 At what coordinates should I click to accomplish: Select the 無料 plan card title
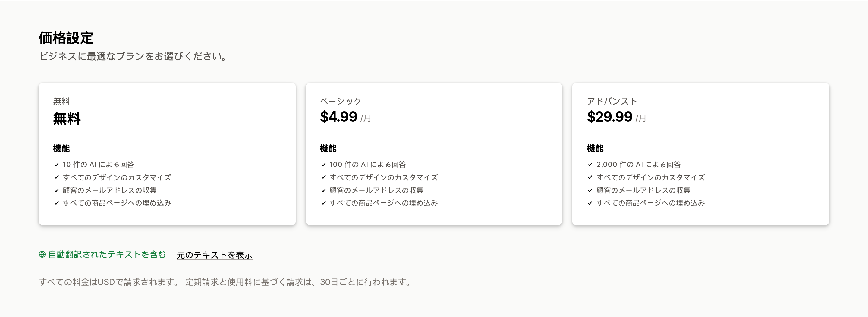click(x=62, y=101)
